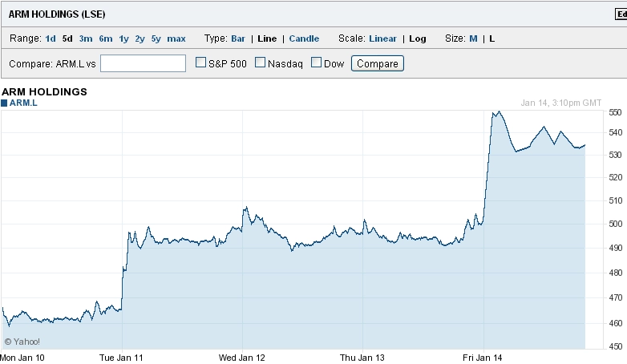Viewport: 627px width, 364px height.
Task: Change chart type to Candle
Action: 304,38
